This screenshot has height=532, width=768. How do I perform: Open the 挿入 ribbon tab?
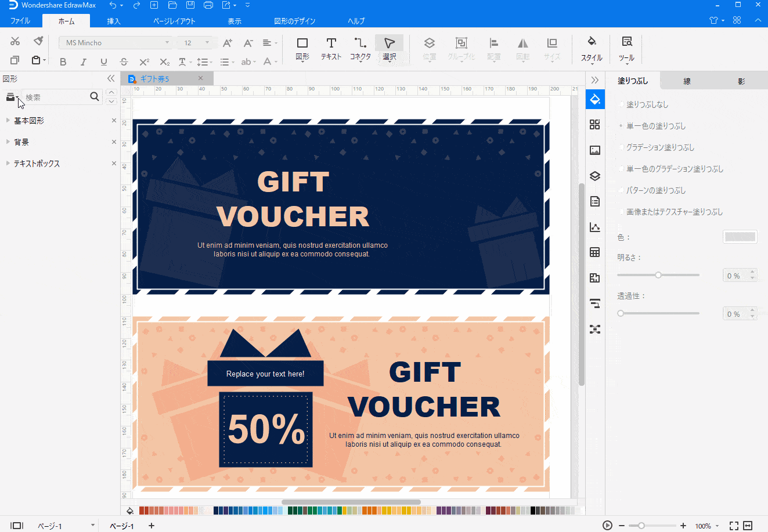114,21
